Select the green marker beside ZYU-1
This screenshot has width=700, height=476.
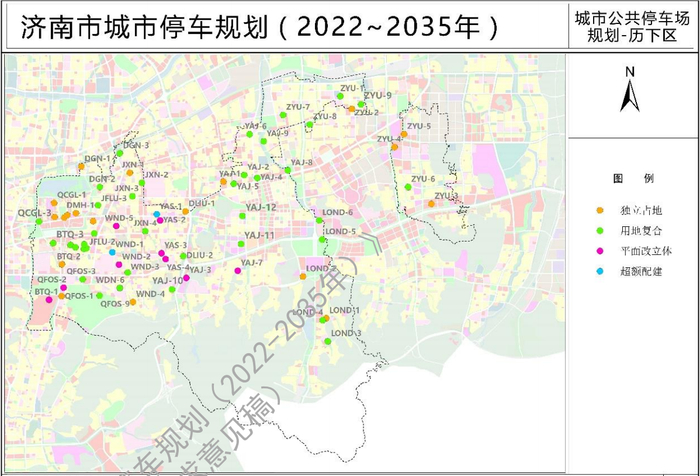[340, 96]
